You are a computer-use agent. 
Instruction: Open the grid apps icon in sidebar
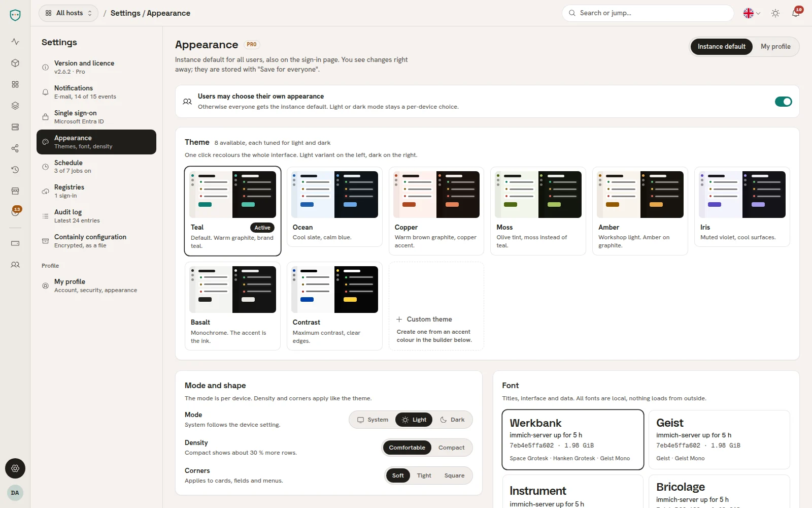point(15,84)
